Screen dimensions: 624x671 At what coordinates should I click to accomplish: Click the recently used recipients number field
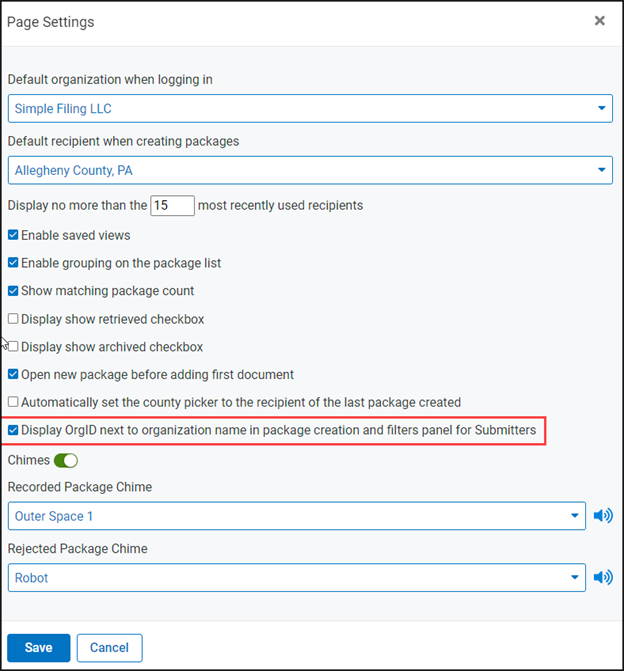(x=172, y=206)
